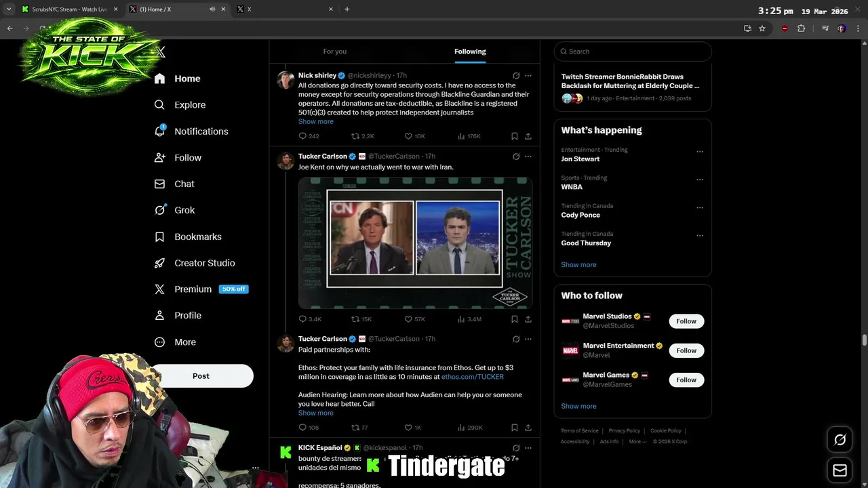Open the floating messages envelope button
Image resolution: width=868 pixels, height=488 pixels.
click(840, 470)
